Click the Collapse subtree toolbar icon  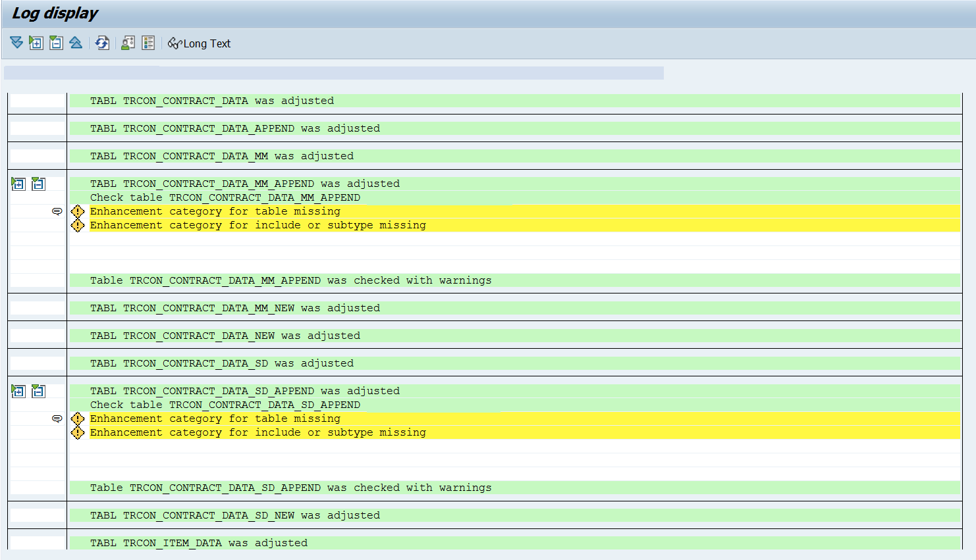pos(56,43)
